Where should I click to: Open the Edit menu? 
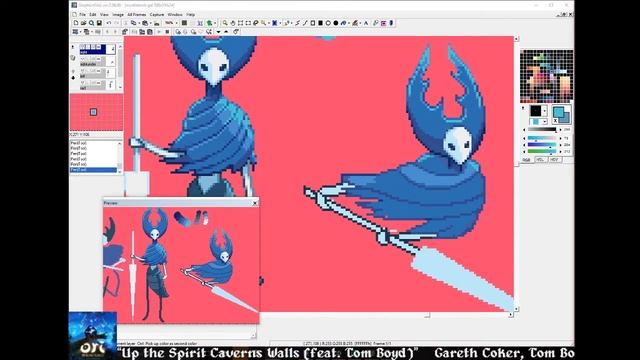coord(93,14)
